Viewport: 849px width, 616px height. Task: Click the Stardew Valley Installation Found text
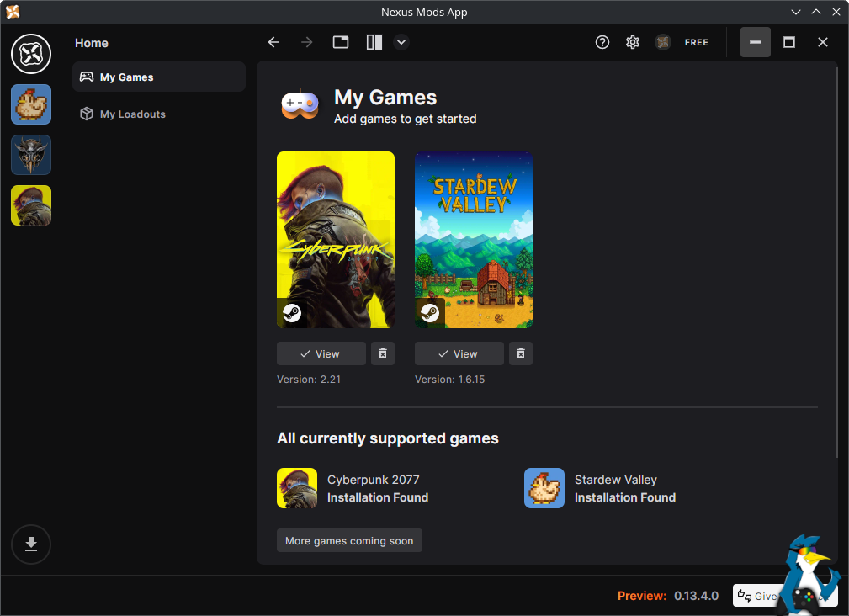tap(625, 497)
